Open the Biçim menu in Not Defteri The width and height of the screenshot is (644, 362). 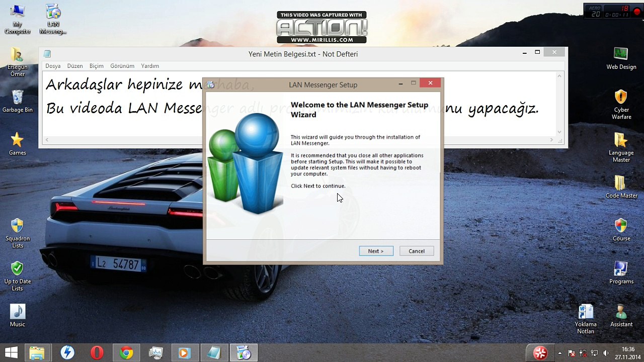97,66
